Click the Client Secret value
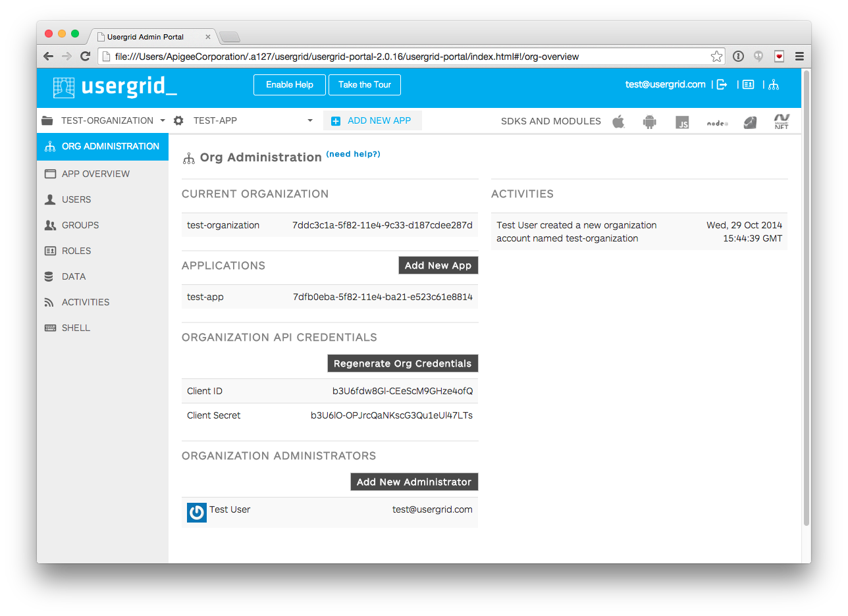The height and width of the screenshot is (616, 848). pos(392,415)
